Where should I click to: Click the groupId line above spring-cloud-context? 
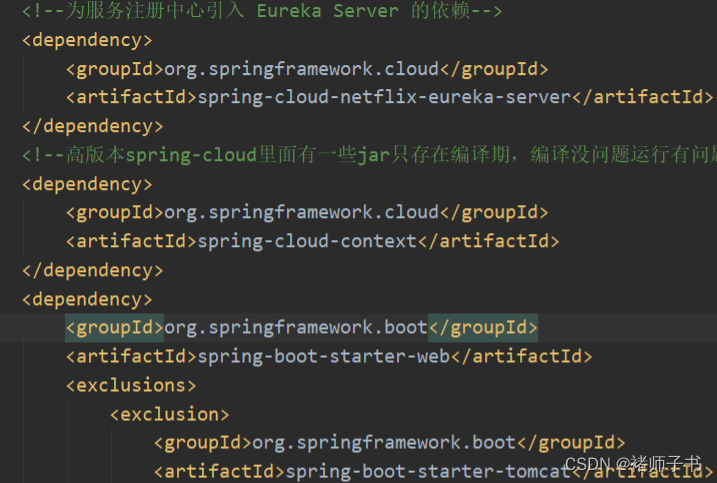307,213
